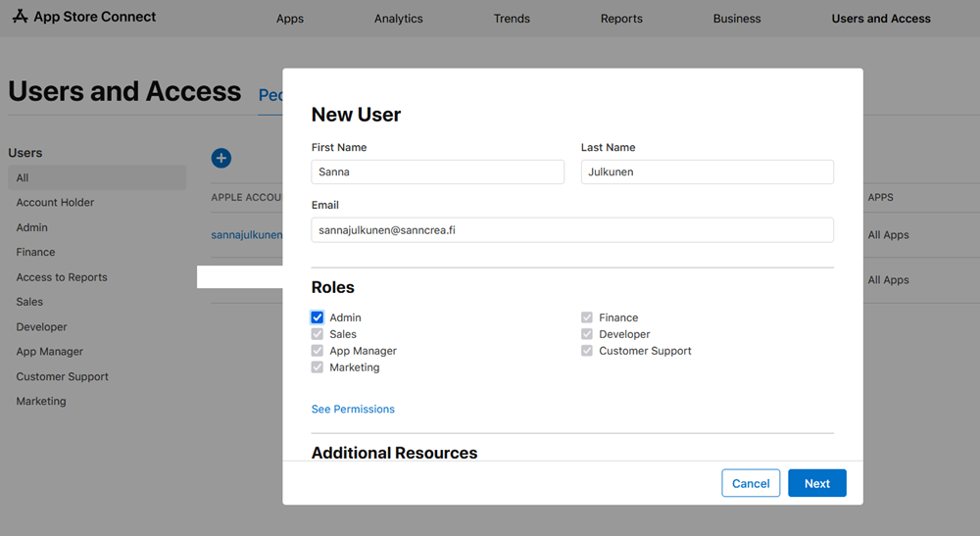
Task: Click the Last Name input field
Action: tap(707, 172)
